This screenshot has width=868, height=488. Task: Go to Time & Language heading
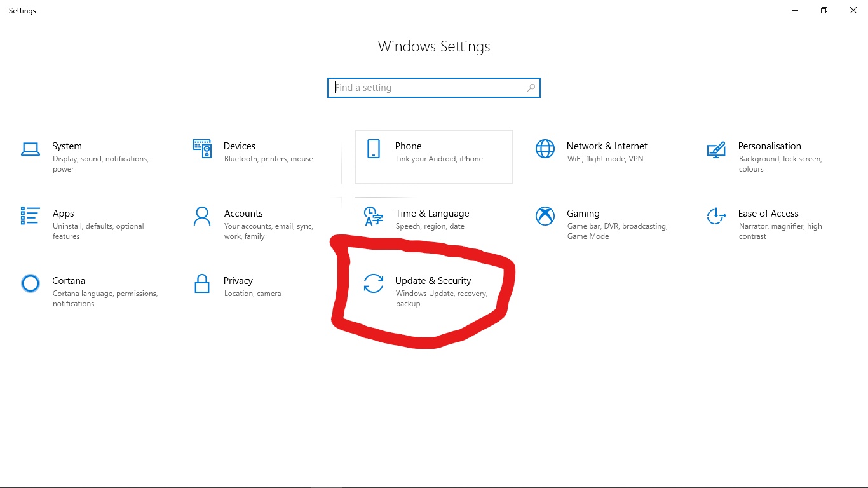[432, 213]
